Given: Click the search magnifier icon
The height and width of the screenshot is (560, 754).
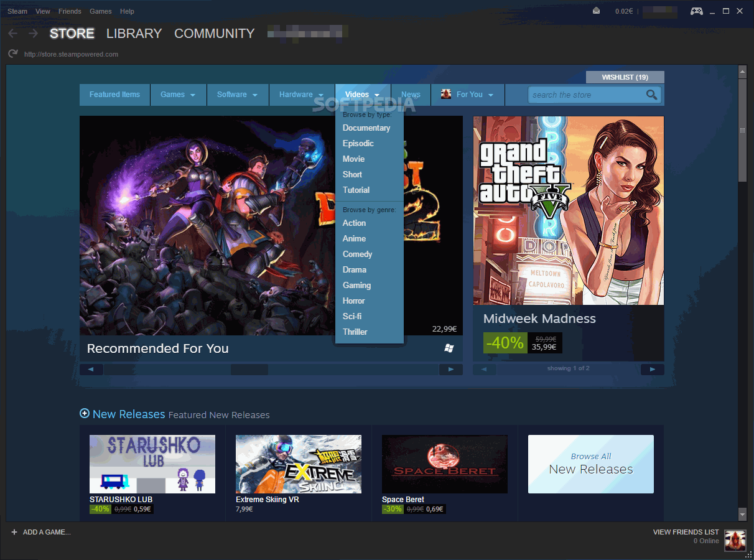Looking at the screenshot, I should [x=651, y=95].
